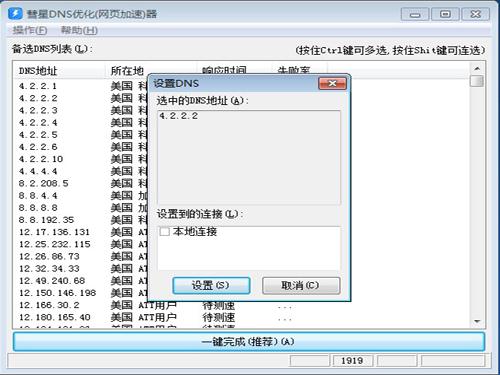Enable the 本地连接 checkbox
The height and width of the screenshot is (375, 500).
click(x=164, y=231)
